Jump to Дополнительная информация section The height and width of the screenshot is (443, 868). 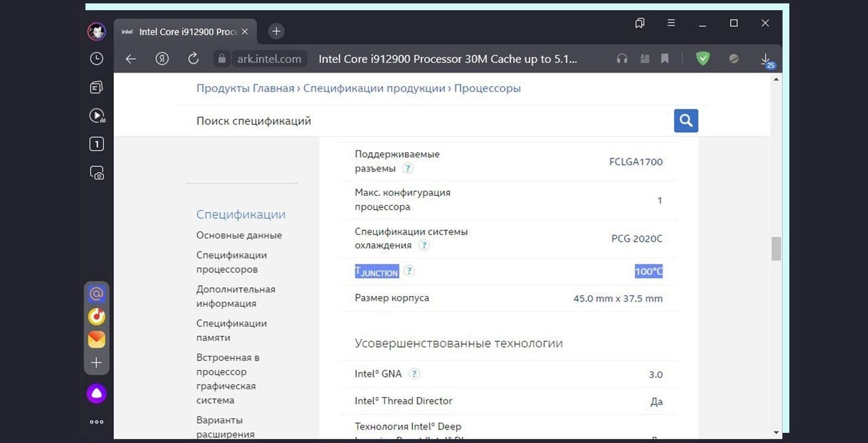pyautogui.click(x=236, y=296)
